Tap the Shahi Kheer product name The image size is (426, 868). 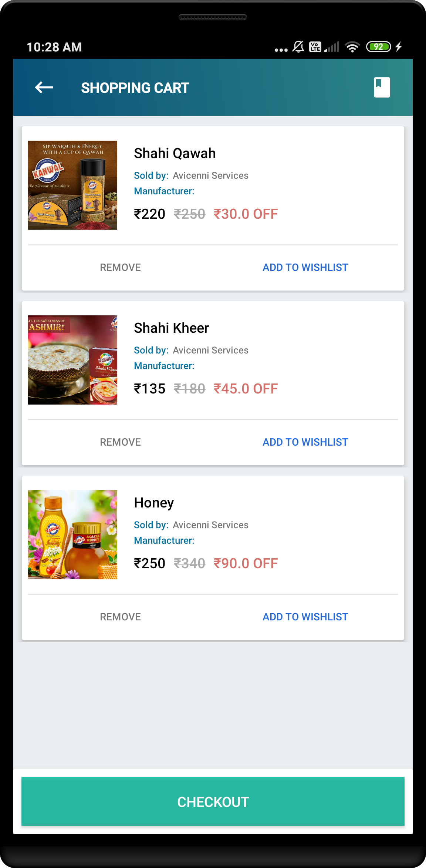point(171,328)
